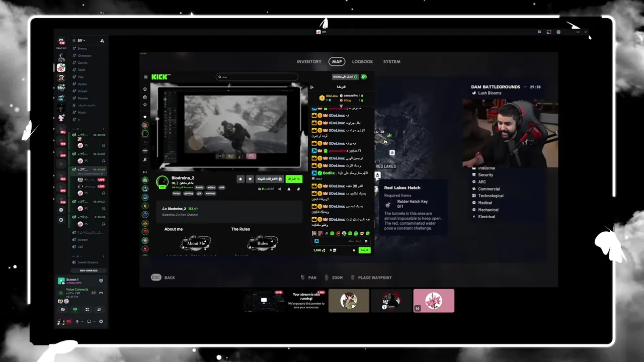Screen dimensions: 644x362
Task: Open microphone input options arrow
Action: tap(83, 322)
